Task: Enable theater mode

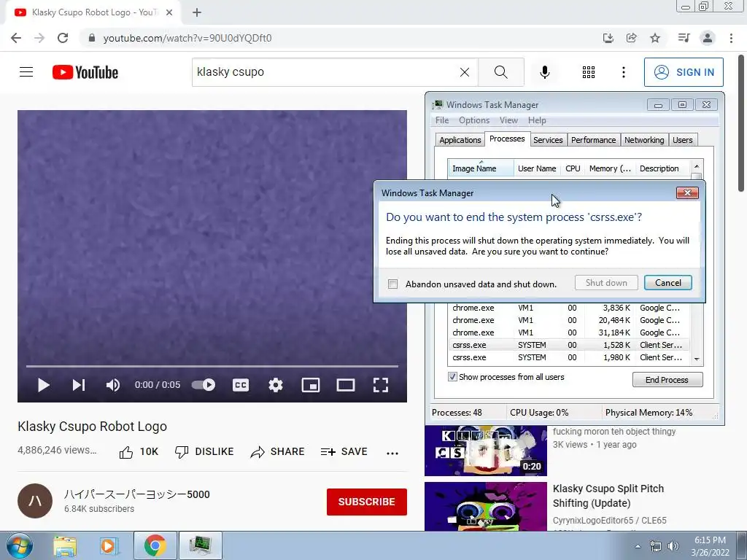Action: tap(345, 385)
